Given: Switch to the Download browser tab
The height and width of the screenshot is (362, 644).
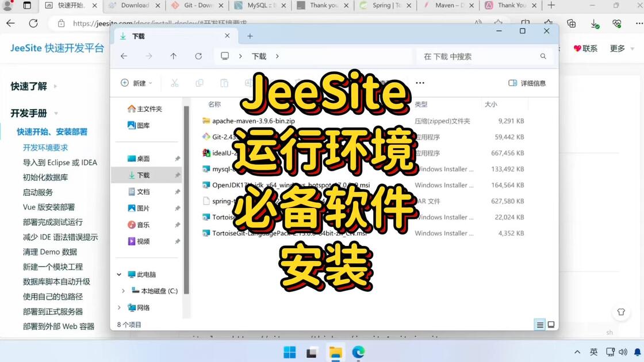Looking at the screenshot, I should click(x=135, y=5).
